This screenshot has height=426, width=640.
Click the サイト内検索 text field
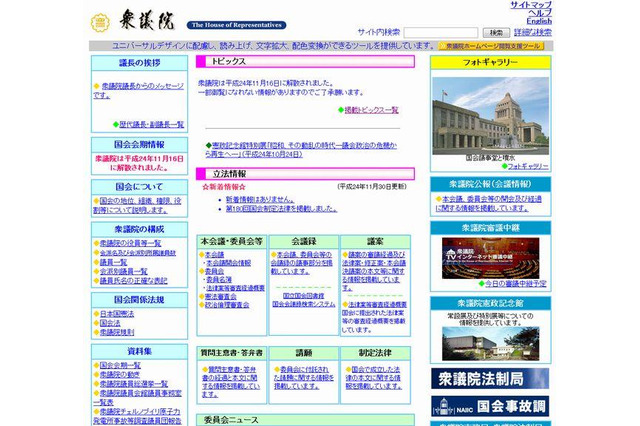click(440, 33)
